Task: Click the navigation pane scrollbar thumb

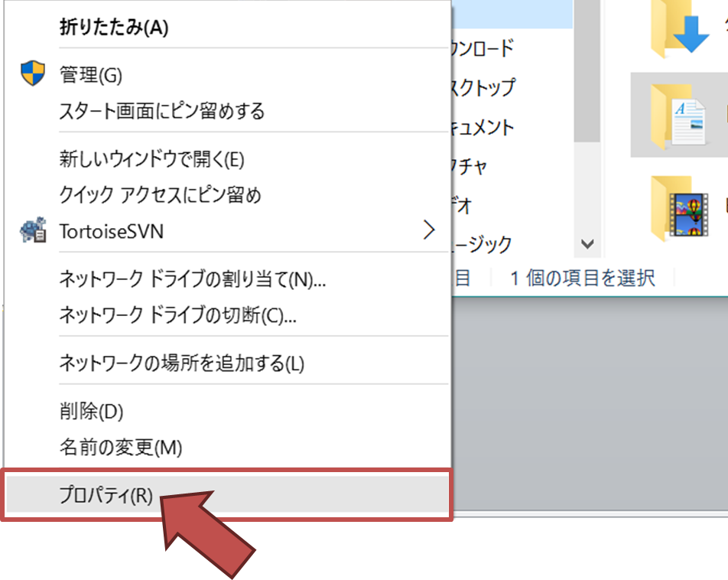Action: 587,77
